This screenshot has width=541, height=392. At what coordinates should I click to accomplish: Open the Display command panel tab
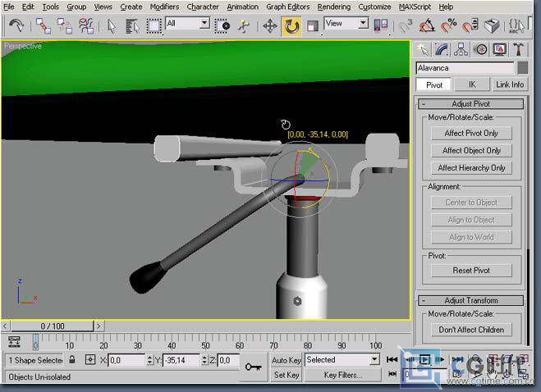click(499, 50)
